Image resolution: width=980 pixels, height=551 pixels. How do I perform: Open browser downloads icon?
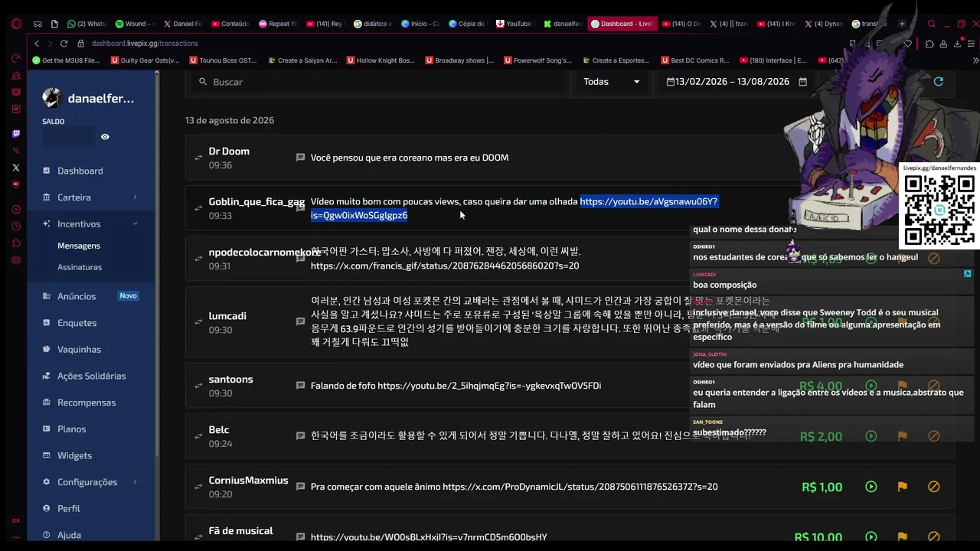tap(957, 44)
